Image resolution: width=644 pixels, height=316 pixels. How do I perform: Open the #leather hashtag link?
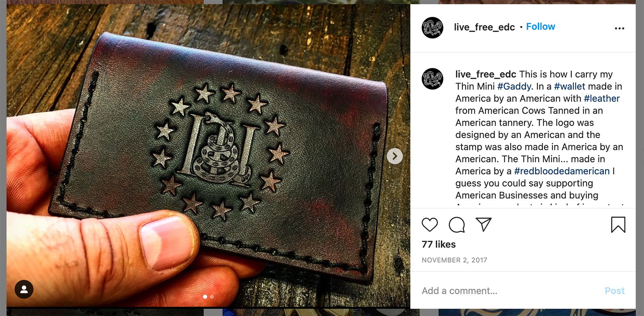pyautogui.click(x=602, y=98)
